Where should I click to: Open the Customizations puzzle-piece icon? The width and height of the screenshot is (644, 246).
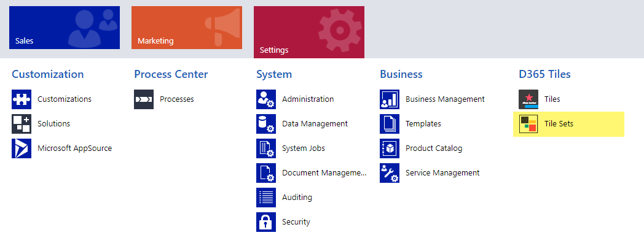click(x=22, y=99)
